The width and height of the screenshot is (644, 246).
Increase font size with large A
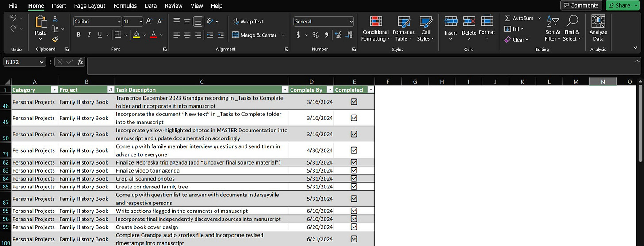click(x=149, y=21)
